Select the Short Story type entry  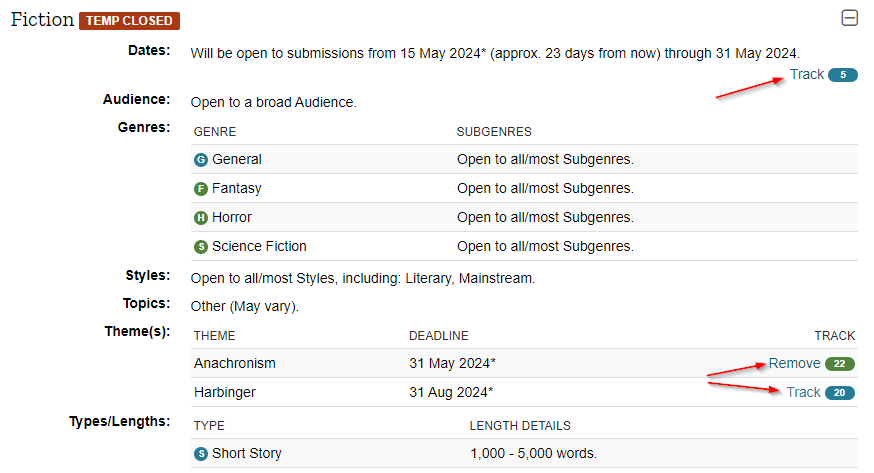(x=246, y=453)
